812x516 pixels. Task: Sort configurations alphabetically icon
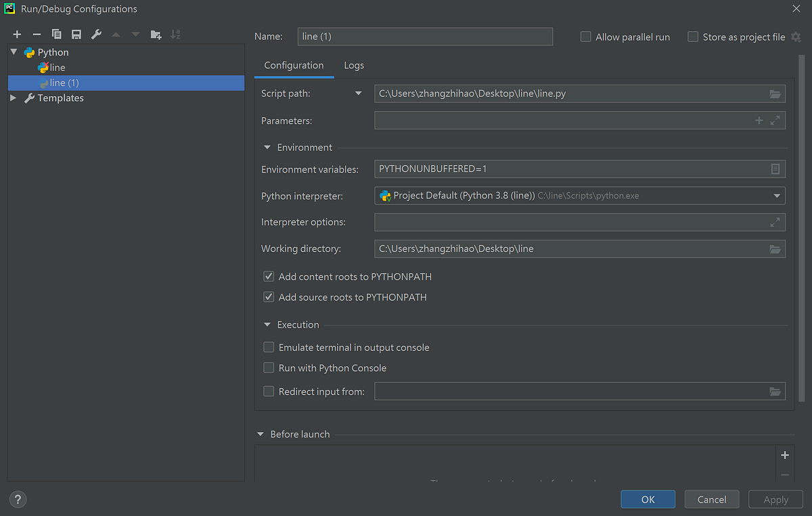(x=175, y=35)
